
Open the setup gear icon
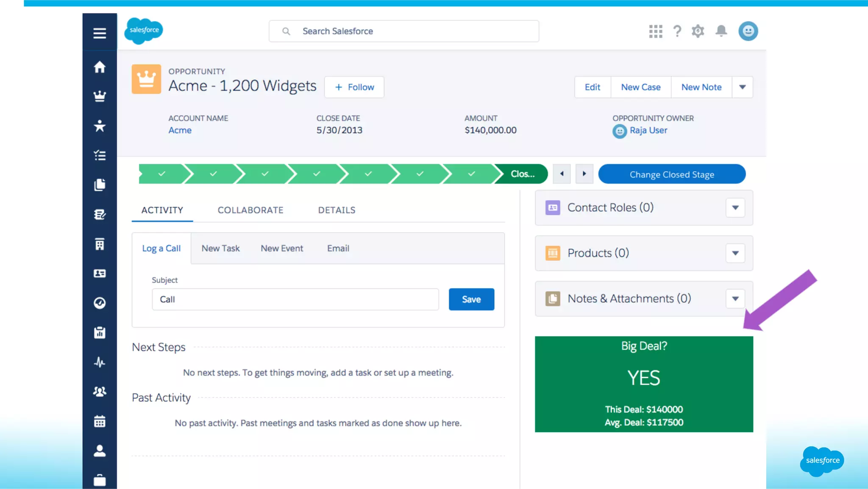click(698, 31)
